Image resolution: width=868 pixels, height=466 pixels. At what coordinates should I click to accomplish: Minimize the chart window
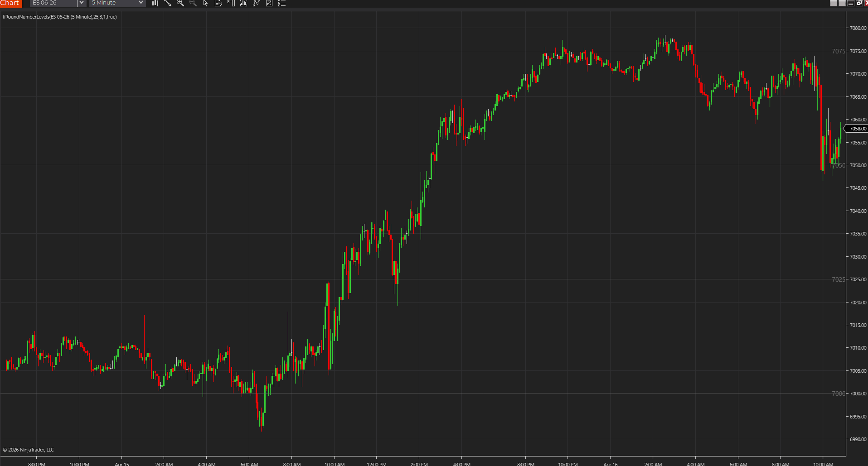click(x=851, y=3)
